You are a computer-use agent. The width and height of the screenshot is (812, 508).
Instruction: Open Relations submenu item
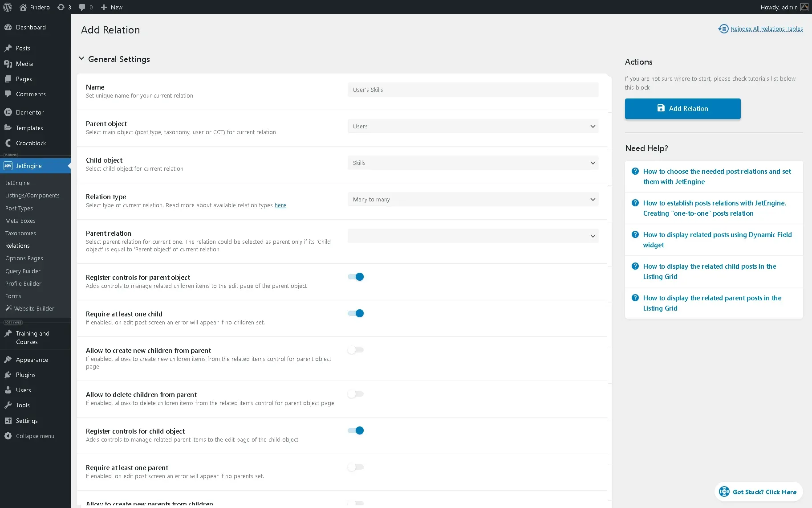(x=17, y=246)
